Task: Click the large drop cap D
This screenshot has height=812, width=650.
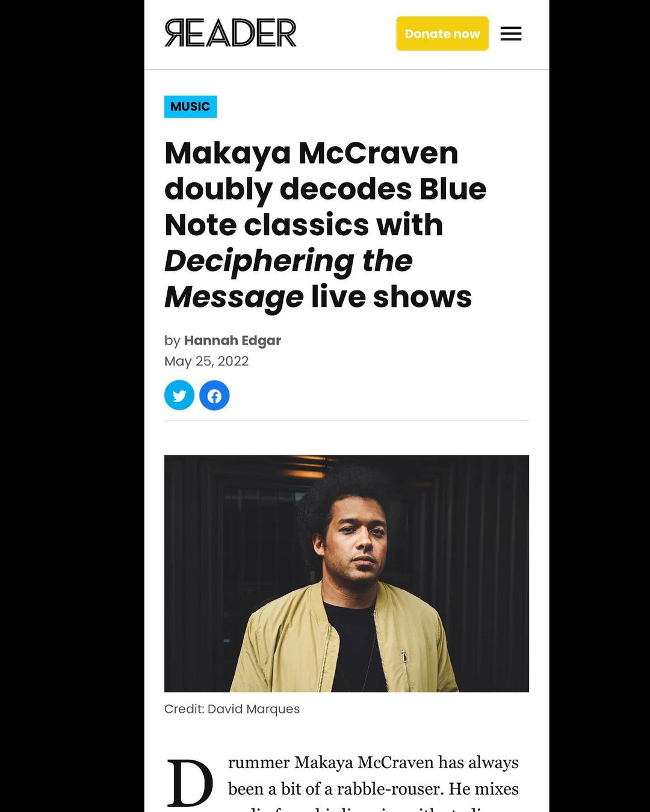Action: [x=190, y=782]
